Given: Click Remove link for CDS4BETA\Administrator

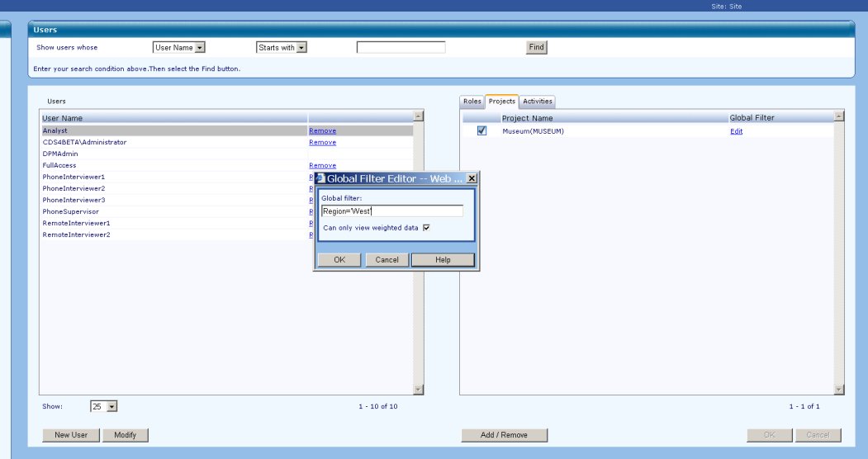Looking at the screenshot, I should tap(323, 143).
